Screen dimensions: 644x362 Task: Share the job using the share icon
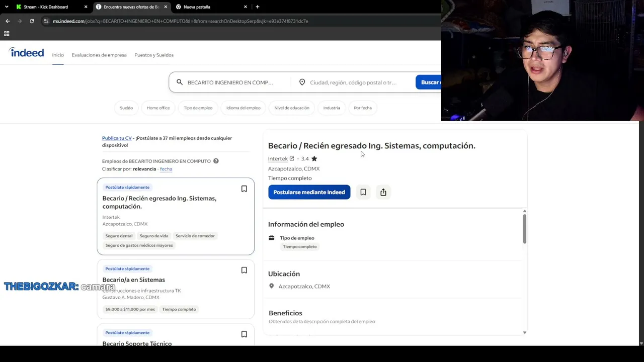[x=383, y=192]
